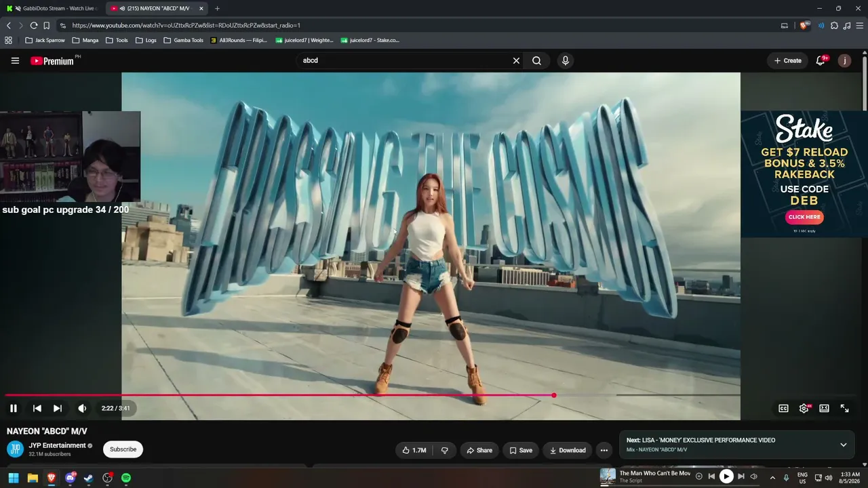Skip to the previous video in playlist
Image resolution: width=868 pixels, height=488 pixels.
tap(37, 408)
